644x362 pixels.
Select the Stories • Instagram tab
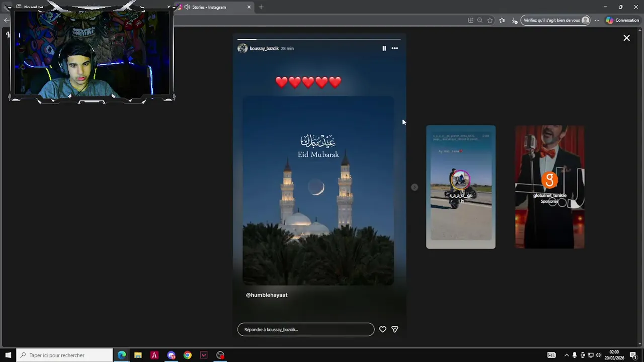tap(214, 7)
